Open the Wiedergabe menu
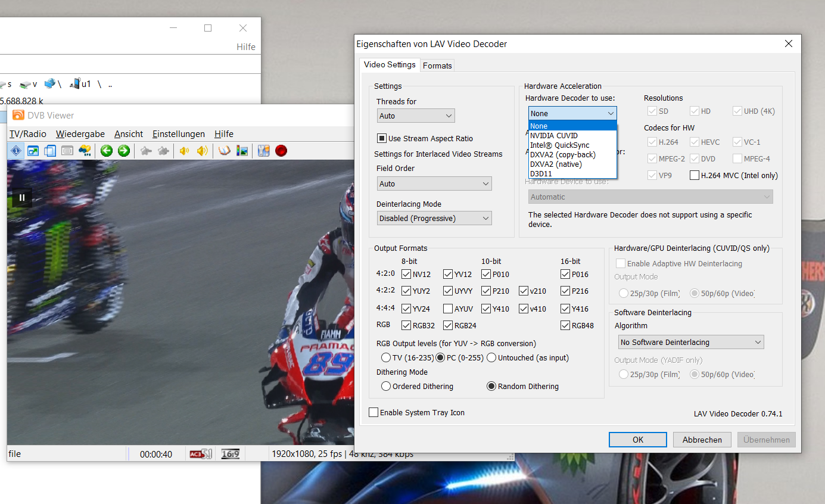The image size is (825, 504). [x=80, y=134]
